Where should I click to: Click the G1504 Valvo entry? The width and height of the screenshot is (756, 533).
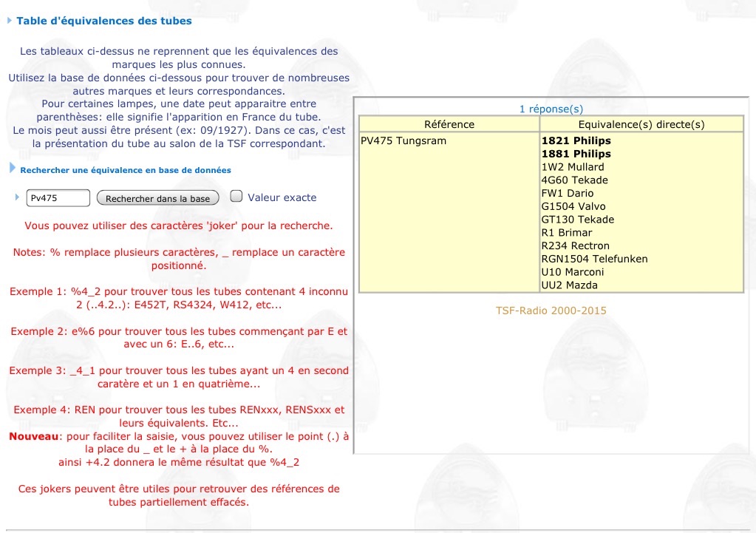[573, 206]
